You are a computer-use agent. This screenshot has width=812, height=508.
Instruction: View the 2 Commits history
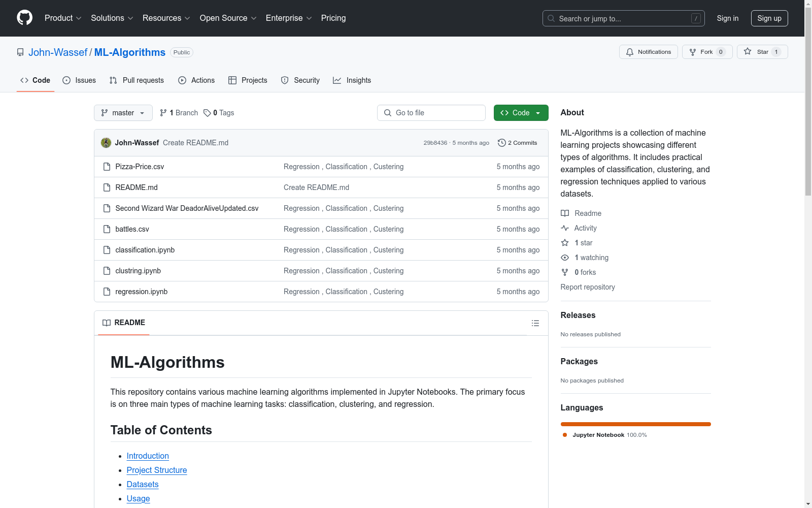518,143
